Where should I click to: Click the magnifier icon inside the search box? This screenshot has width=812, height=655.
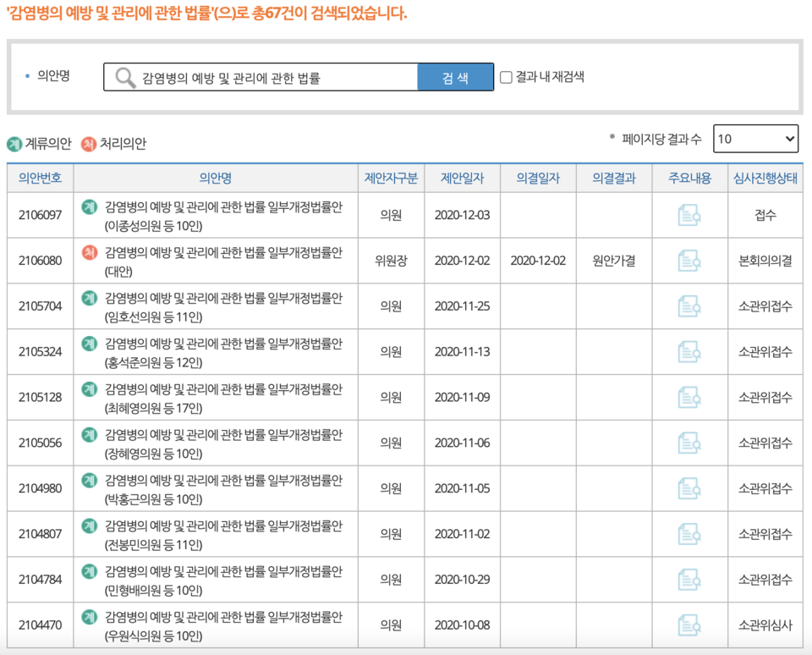pyautogui.click(x=125, y=76)
